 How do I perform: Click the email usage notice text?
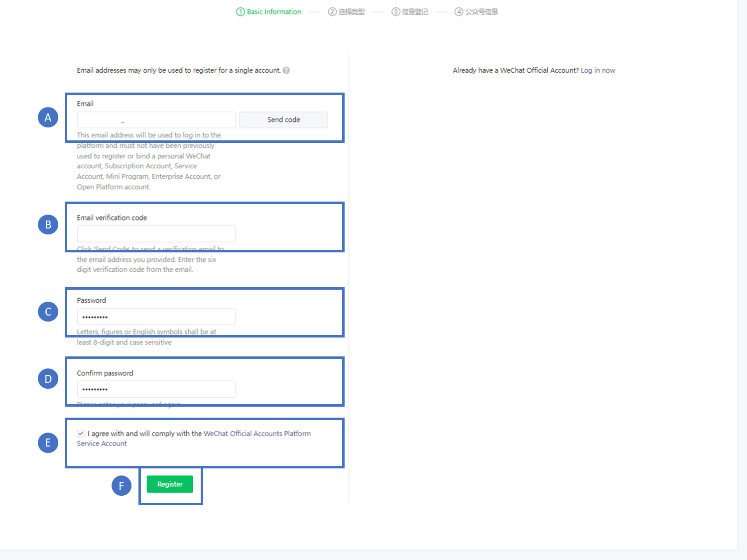177,70
